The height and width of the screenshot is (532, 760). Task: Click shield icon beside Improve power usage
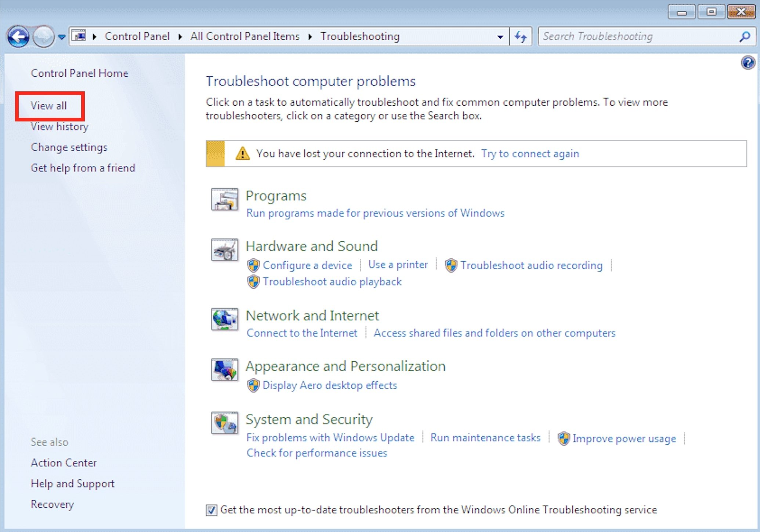coord(564,438)
